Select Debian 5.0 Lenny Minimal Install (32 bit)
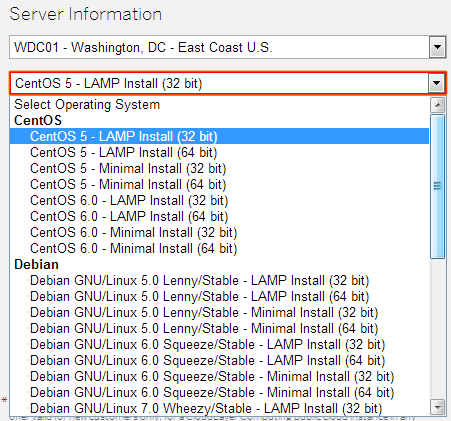Screen dimensions: 451x421 [x=219, y=312]
